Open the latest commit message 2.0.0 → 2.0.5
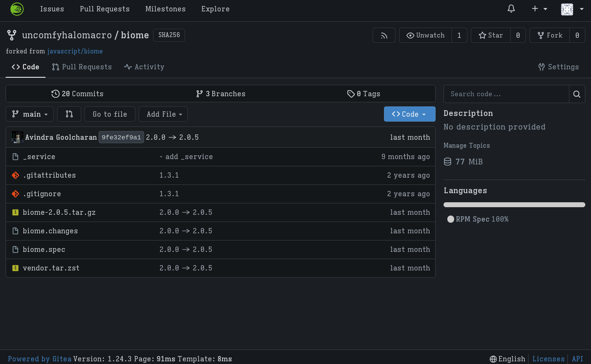 click(x=172, y=137)
